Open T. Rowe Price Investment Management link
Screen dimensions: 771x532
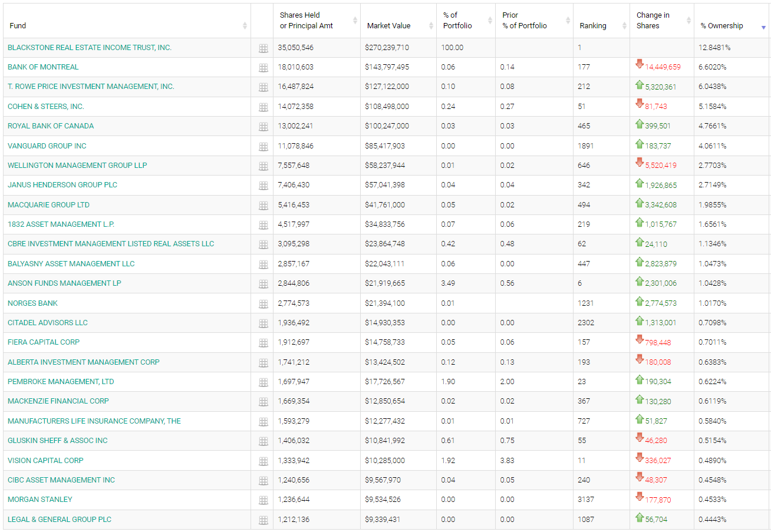(91, 87)
